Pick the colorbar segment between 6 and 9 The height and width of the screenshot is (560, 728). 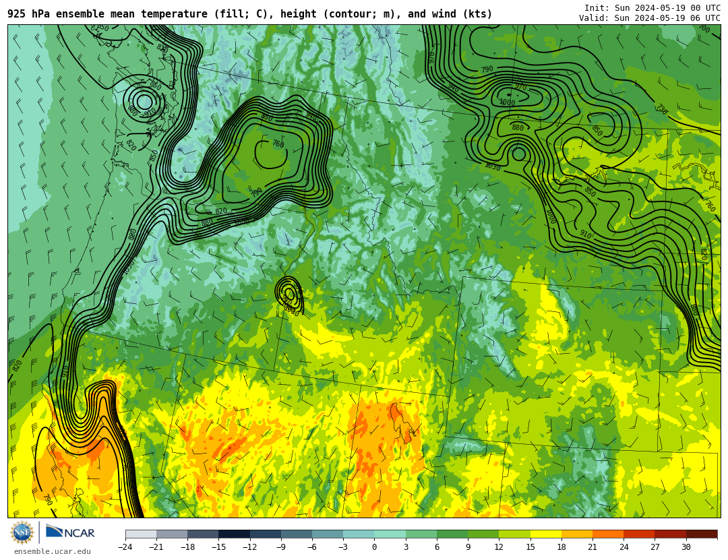[x=452, y=534]
